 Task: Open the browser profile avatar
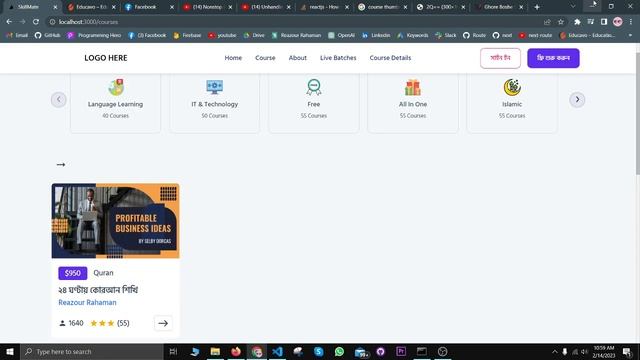(x=618, y=22)
